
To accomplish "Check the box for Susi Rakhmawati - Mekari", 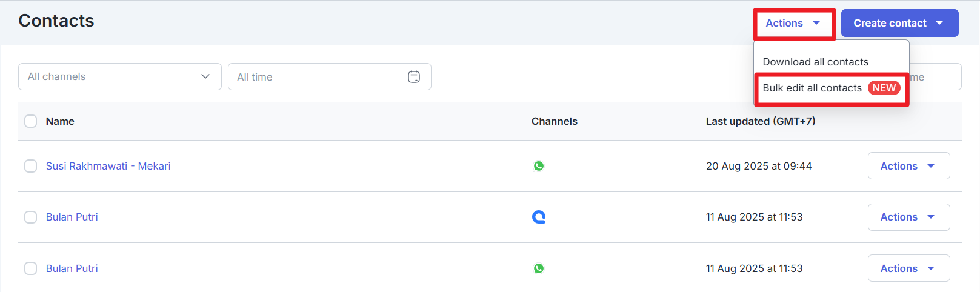I will coord(30,166).
